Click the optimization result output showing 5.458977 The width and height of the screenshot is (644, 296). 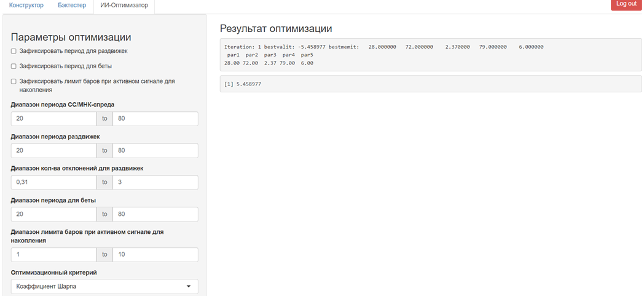pyautogui.click(x=430, y=84)
